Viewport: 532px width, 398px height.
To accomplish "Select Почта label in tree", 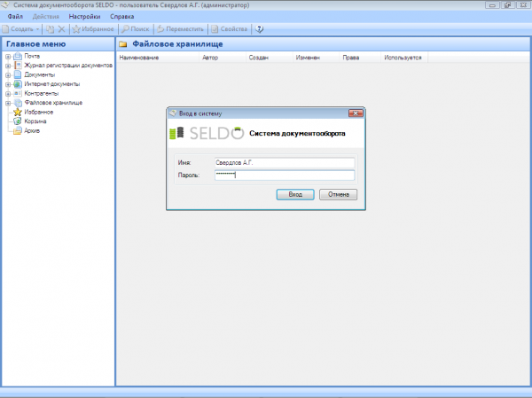I will tap(32, 57).
